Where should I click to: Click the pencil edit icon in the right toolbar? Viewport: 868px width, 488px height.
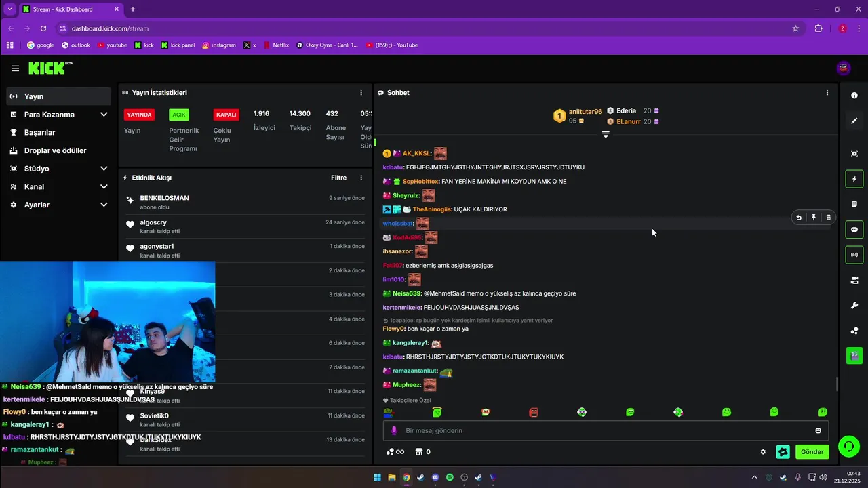pos(854,121)
